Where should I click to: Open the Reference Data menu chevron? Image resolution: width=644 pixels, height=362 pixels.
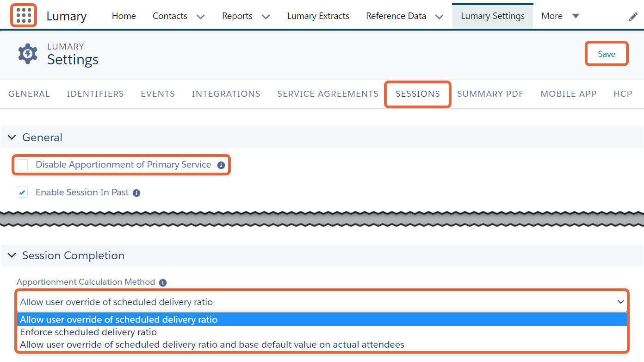(x=439, y=17)
